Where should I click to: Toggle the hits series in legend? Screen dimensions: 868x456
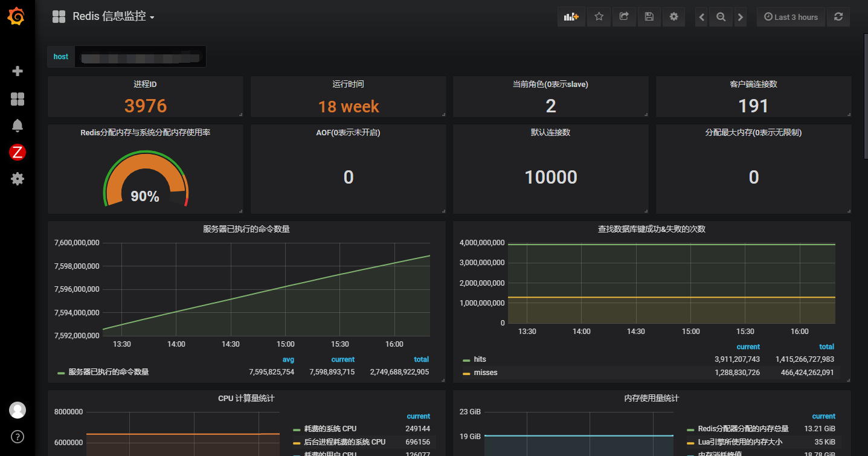point(480,359)
